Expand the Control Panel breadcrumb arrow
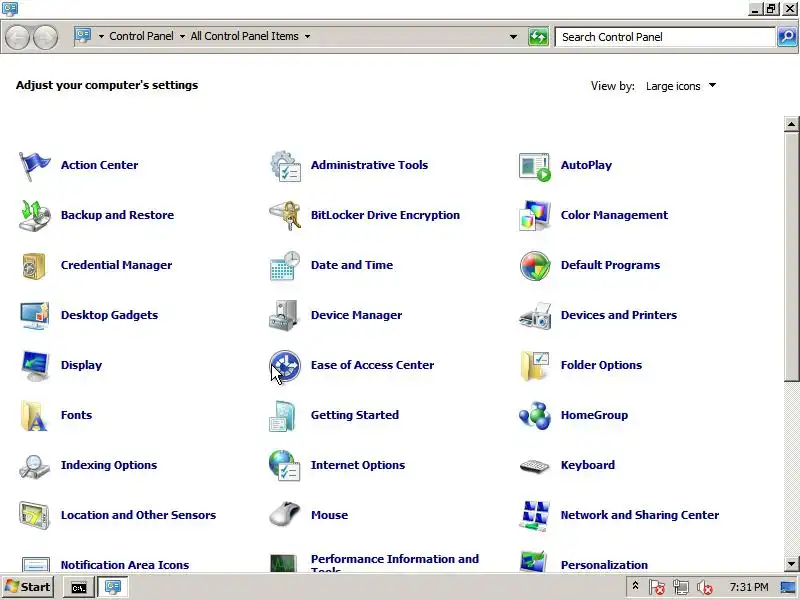The width and height of the screenshot is (800, 600). pos(182,36)
